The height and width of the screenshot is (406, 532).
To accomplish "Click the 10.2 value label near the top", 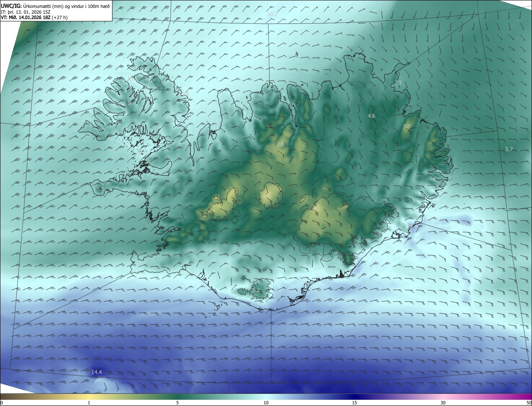I will 272,15.
